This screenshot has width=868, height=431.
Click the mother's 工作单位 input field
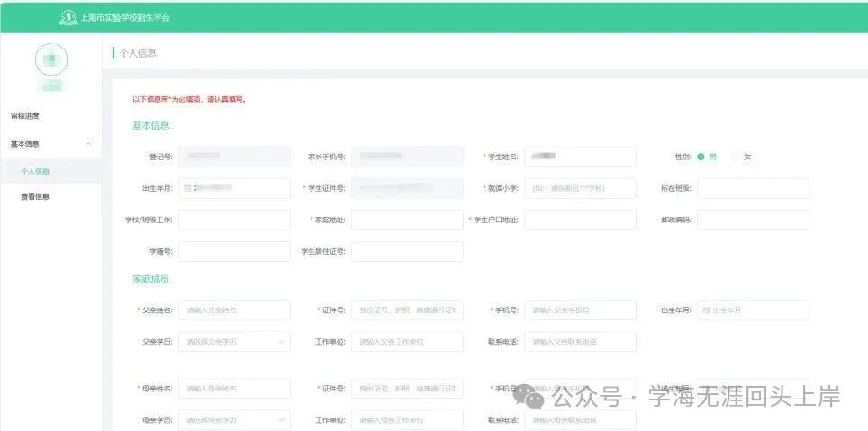pos(407,420)
